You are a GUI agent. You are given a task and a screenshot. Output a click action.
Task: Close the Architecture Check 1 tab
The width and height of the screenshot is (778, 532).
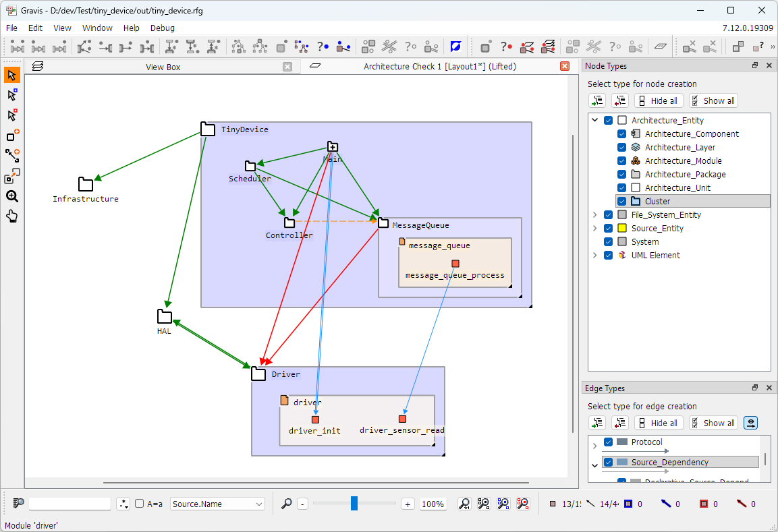[x=565, y=66]
